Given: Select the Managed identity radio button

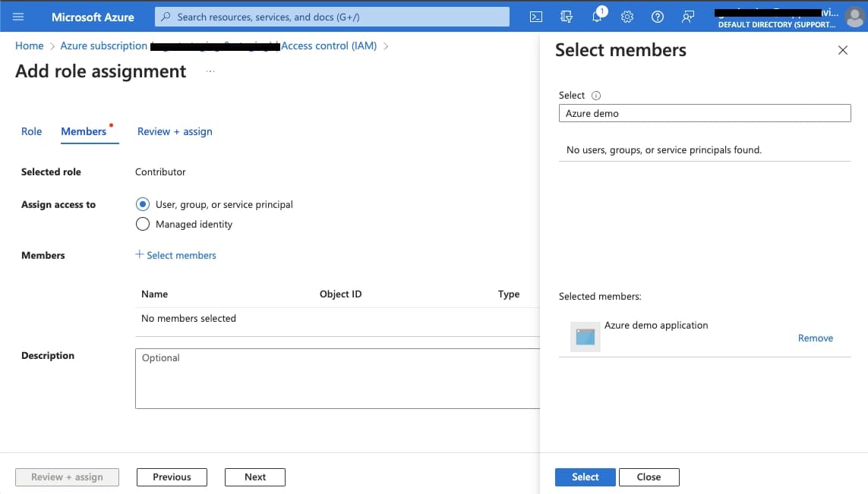Looking at the screenshot, I should point(143,224).
